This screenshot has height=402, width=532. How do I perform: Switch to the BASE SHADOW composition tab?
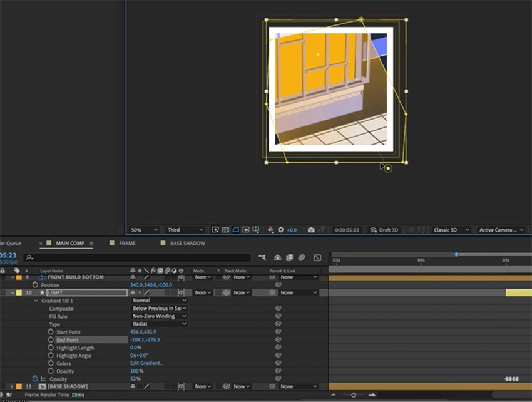[187, 243]
